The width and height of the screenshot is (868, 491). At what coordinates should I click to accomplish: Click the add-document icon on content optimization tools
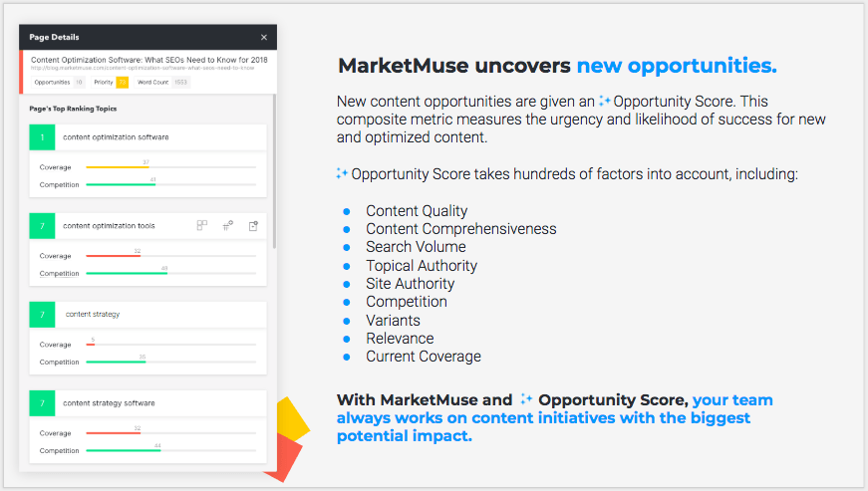coord(253,226)
